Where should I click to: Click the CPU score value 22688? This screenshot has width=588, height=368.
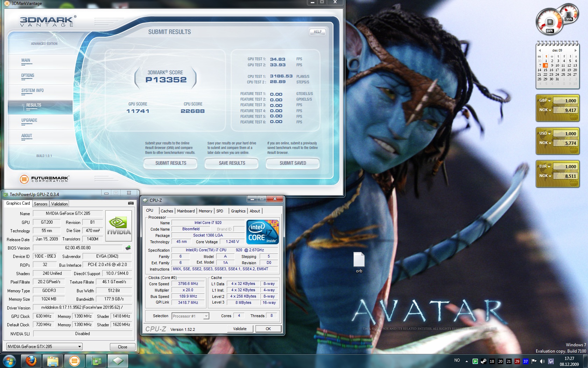(192, 111)
